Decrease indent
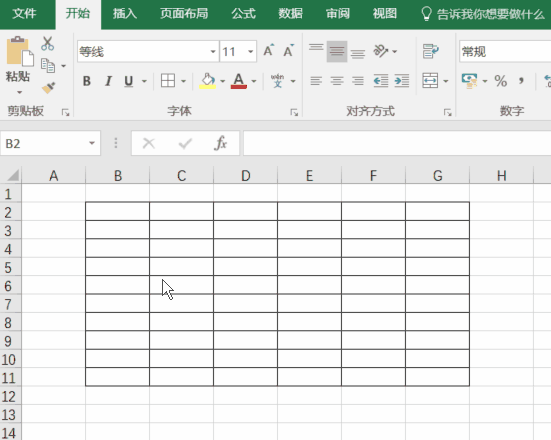The height and width of the screenshot is (440, 551). click(381, 81)
